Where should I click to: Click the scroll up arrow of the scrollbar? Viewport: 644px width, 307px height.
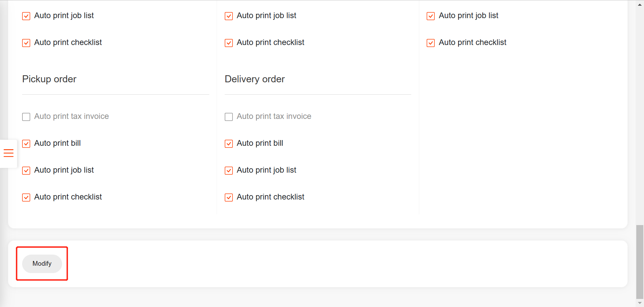[x=640, y=4]
